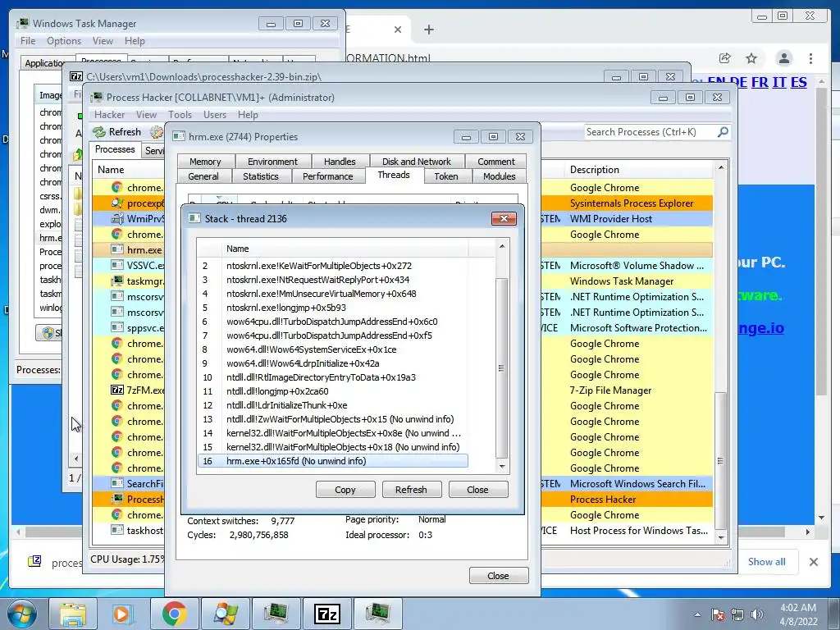Screen dimensions: 840x630
Task: Open Options menu in Task Manager
Action: (x=64, y=41)
